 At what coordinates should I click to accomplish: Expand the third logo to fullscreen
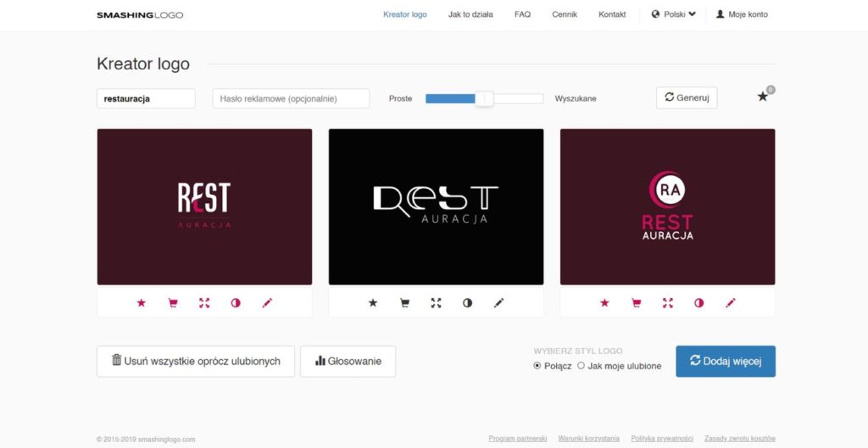(668, 302)
